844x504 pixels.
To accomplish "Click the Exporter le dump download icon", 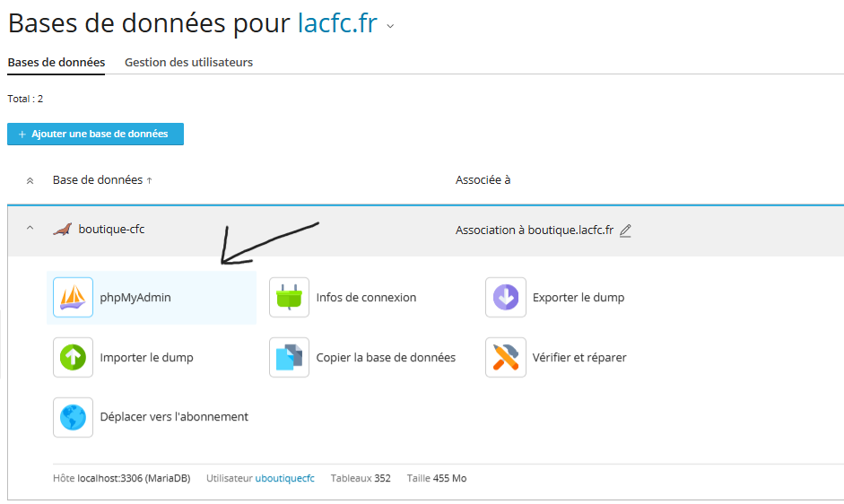I will (506, 297).
